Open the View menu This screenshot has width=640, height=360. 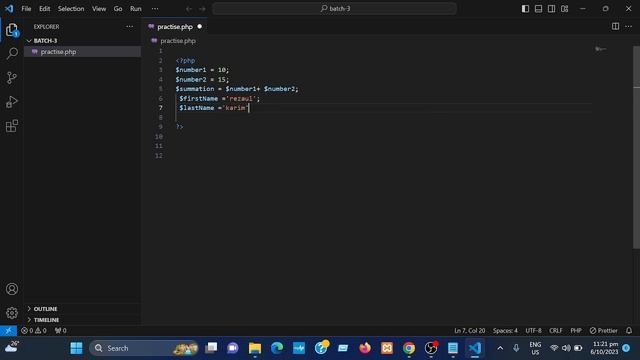pos(99,9)
